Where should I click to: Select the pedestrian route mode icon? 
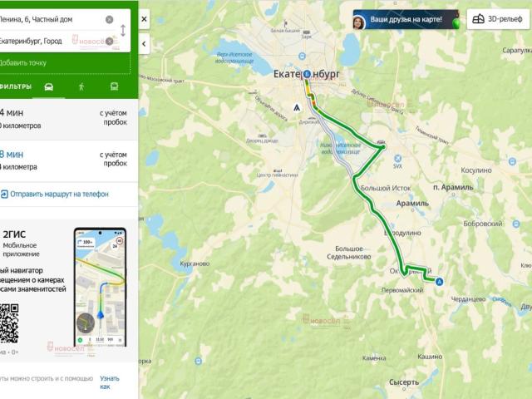click(x=81, y=86)
